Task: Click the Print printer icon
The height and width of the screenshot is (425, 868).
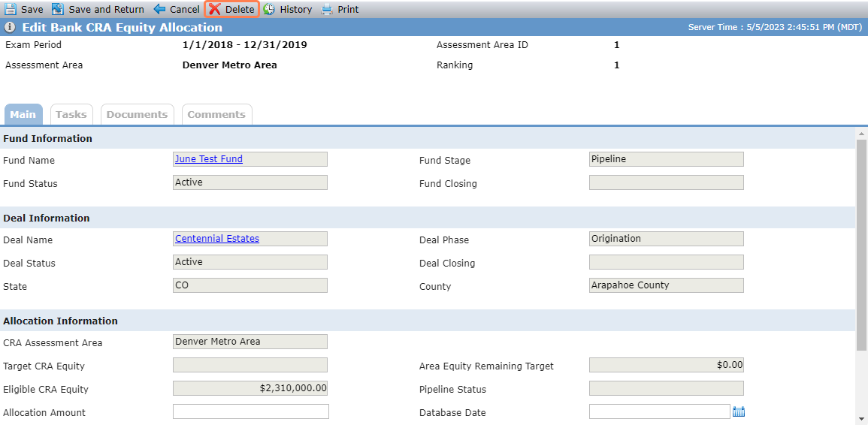Action: tap(327, 10)
